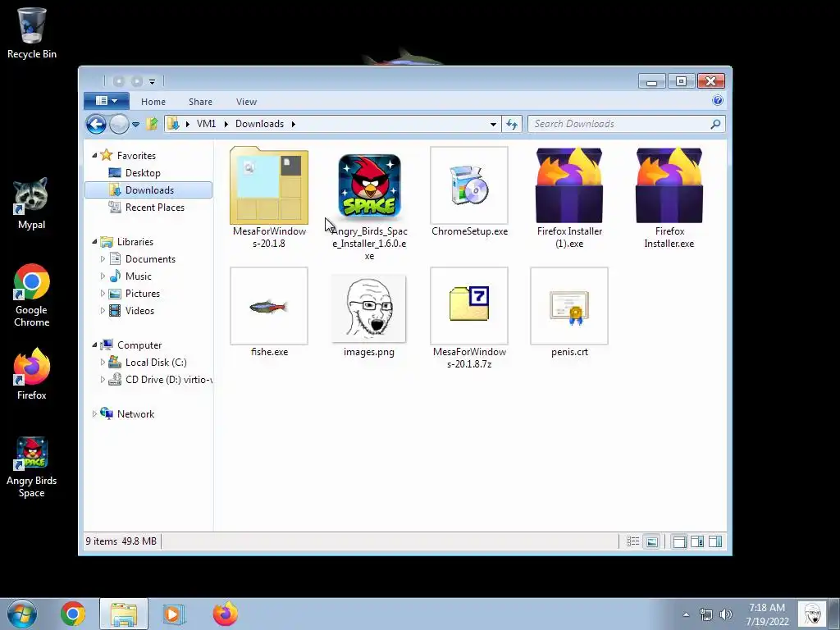This screenshot has height=630, width=840.
Task: Click the Downloads breadcrumb segment
Action: coord(259,124)
